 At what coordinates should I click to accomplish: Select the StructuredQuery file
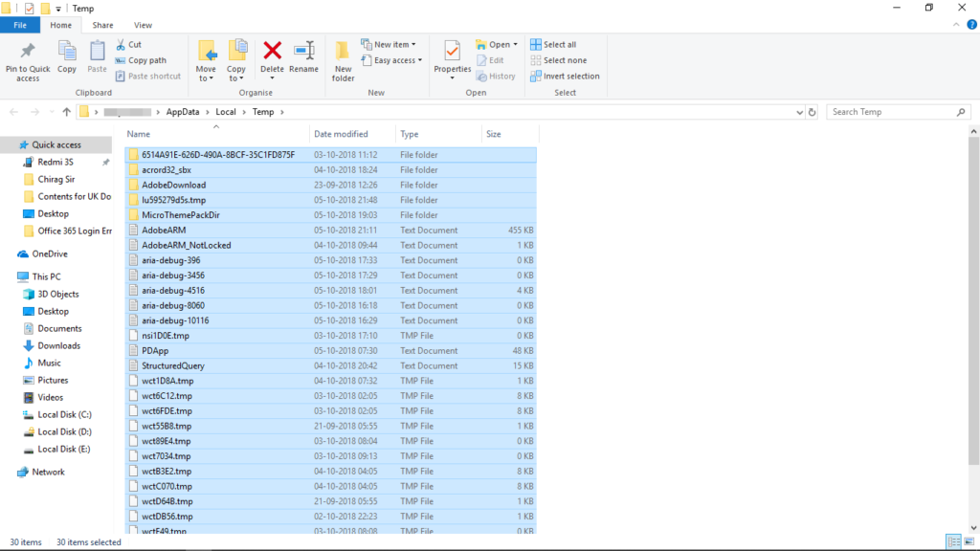coord(330,365)
